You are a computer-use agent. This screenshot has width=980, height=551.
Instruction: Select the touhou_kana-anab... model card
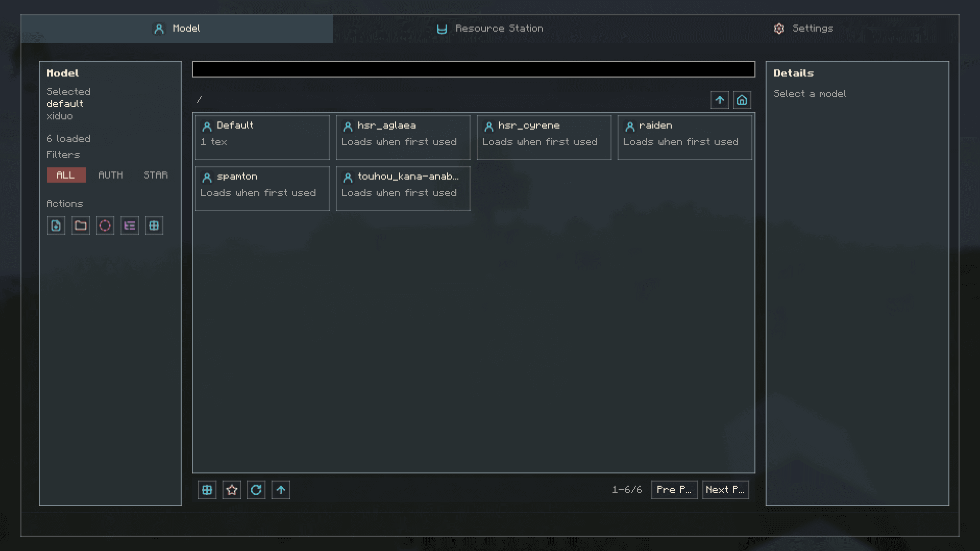point(403,189)
